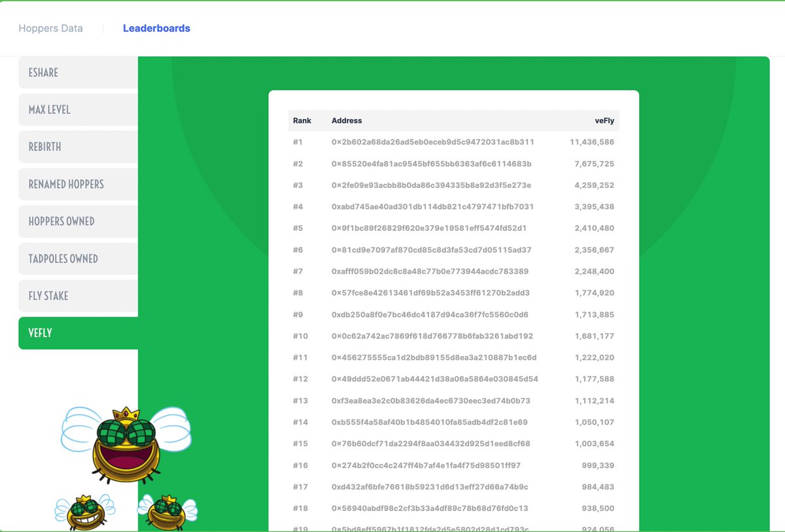Click the veFly value 2,410,480
This screenshot has width=785, height=532.
tap(595, 228)
